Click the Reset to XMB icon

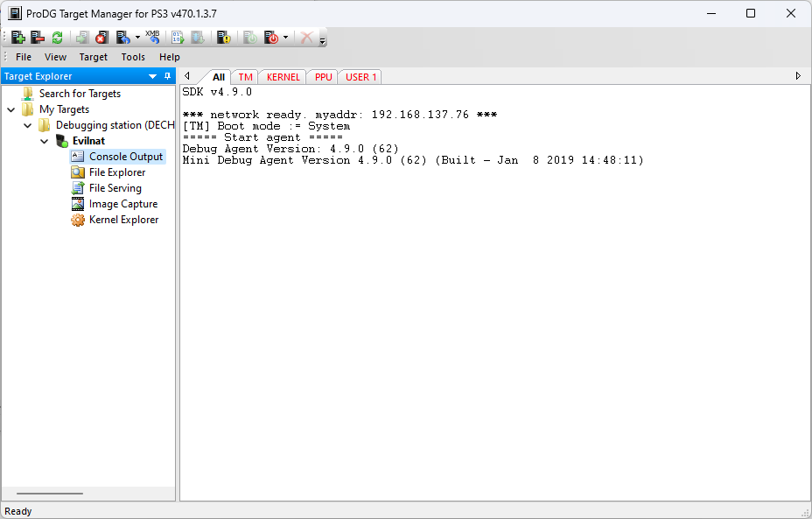coord(153,37)
